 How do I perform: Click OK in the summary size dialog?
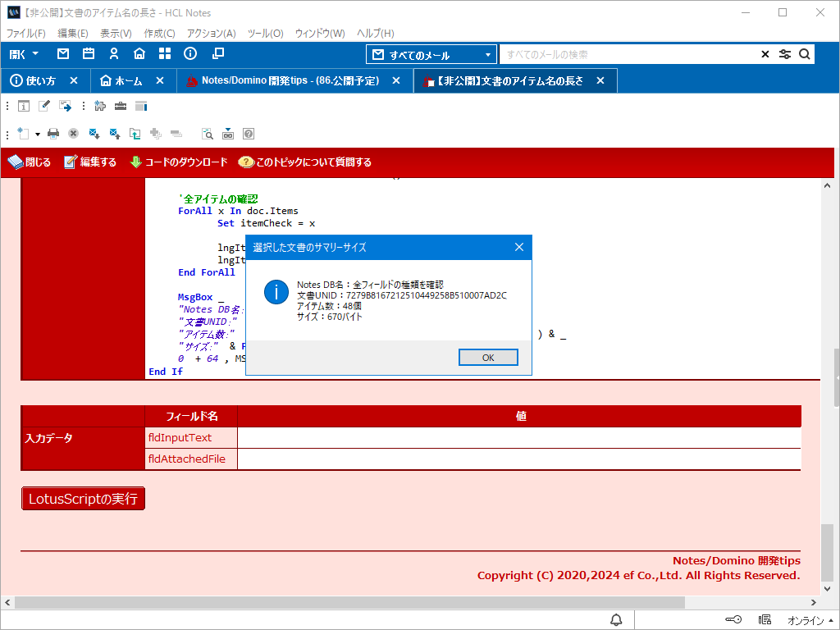click(488, 358)
